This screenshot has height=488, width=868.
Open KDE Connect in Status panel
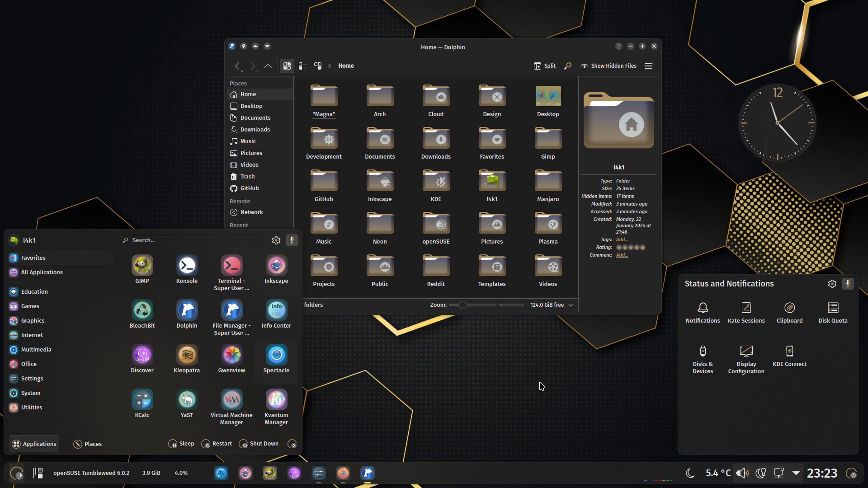tap(789, 356)
